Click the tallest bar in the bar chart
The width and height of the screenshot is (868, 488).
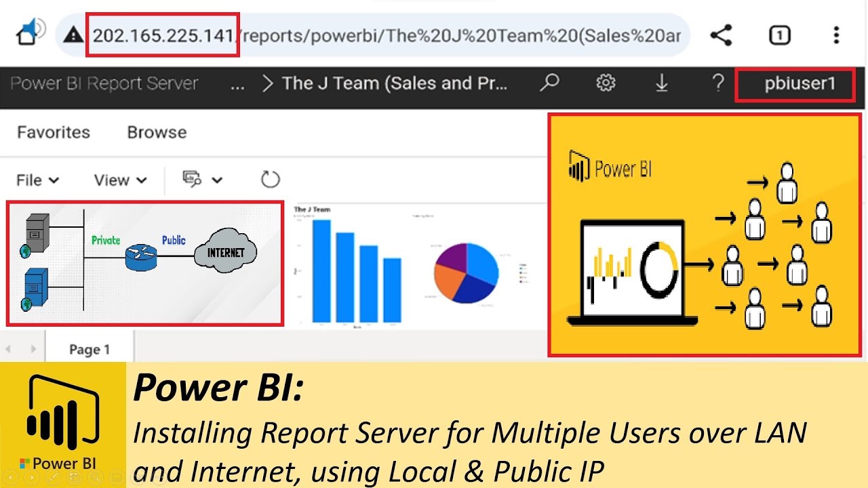tap(321, 271)
